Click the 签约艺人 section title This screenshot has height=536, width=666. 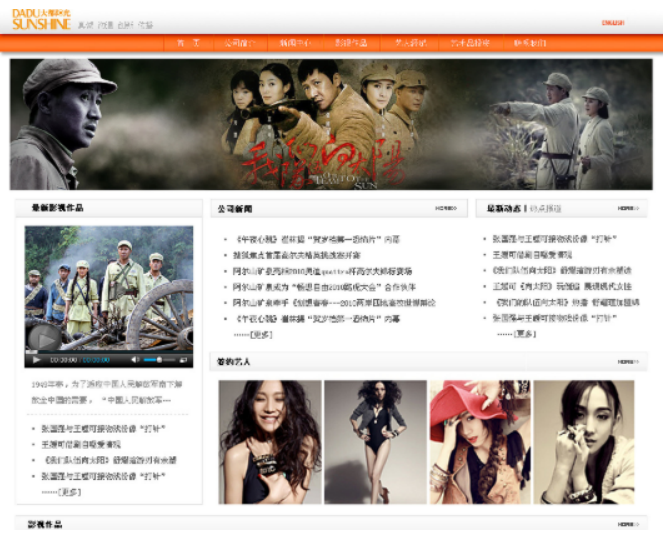(x=233, y=362)
